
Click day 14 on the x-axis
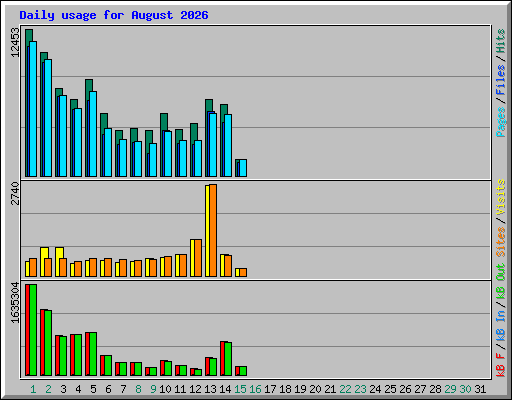tap(225, 389)
